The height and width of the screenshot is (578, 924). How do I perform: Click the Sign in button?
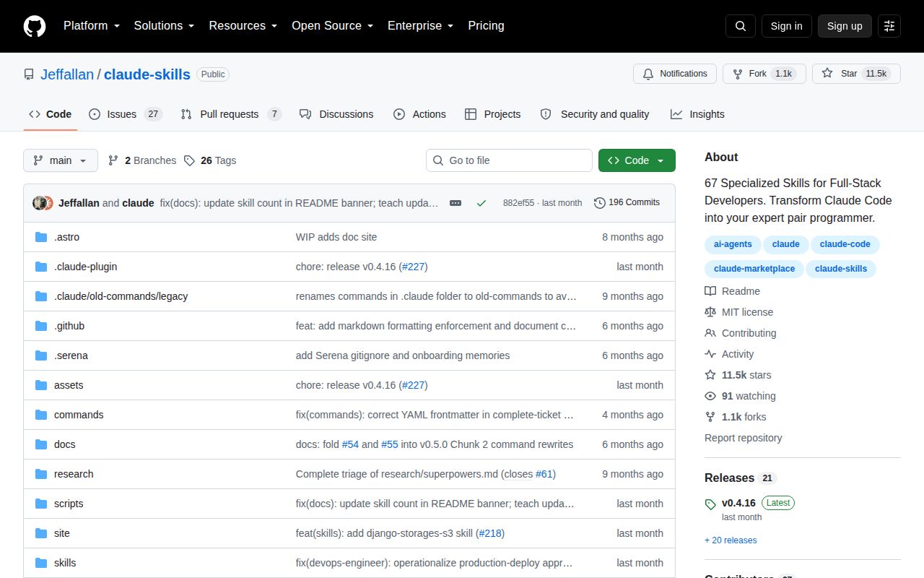tap(786, 26)
